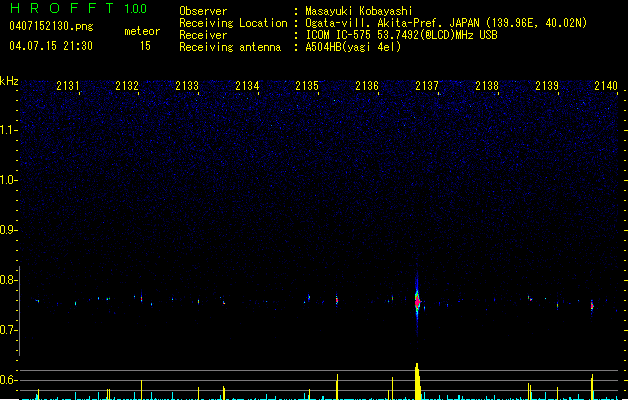Click the 2132 time axis marker
Viewport: 629px width, 400px height.
(127, 86)
